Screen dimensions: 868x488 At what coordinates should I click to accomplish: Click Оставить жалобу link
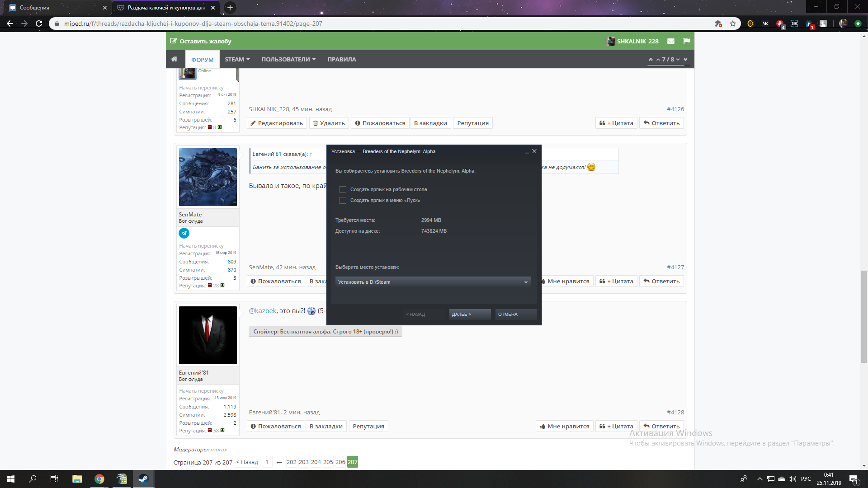201,41
